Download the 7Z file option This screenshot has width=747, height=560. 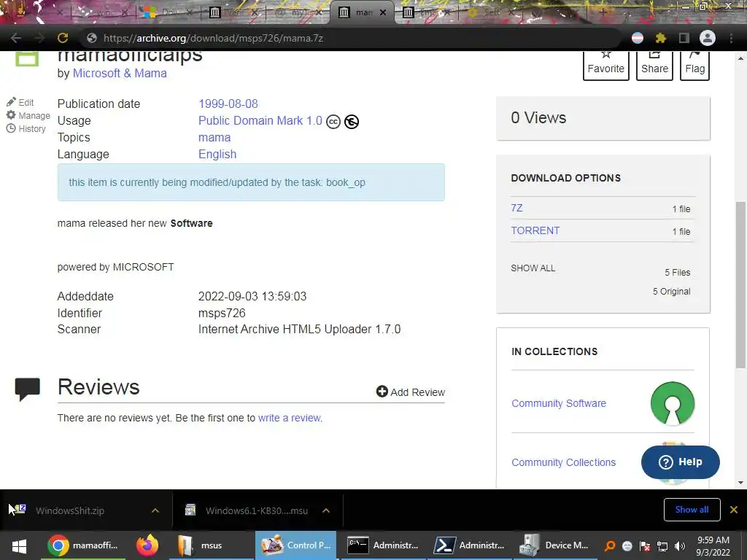coord(517,208)
